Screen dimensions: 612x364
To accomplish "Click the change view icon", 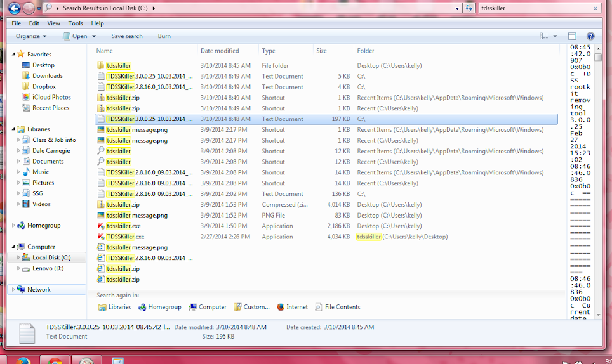I will tap(544, 36).
